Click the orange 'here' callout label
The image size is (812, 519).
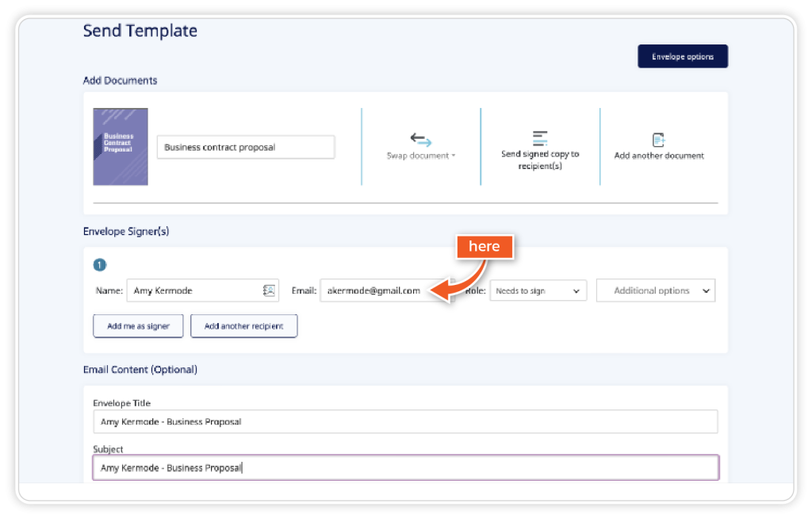[x=484, y=247]
